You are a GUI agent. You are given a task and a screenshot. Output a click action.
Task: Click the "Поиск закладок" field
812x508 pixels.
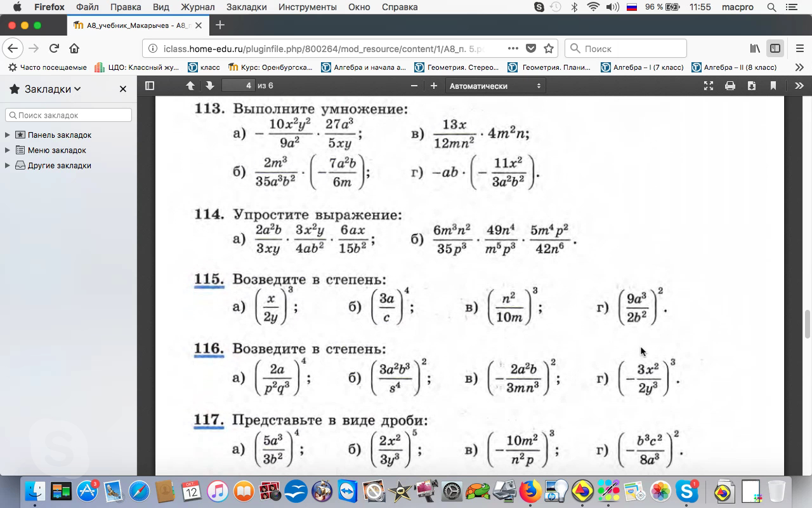(x=69, y=115)
